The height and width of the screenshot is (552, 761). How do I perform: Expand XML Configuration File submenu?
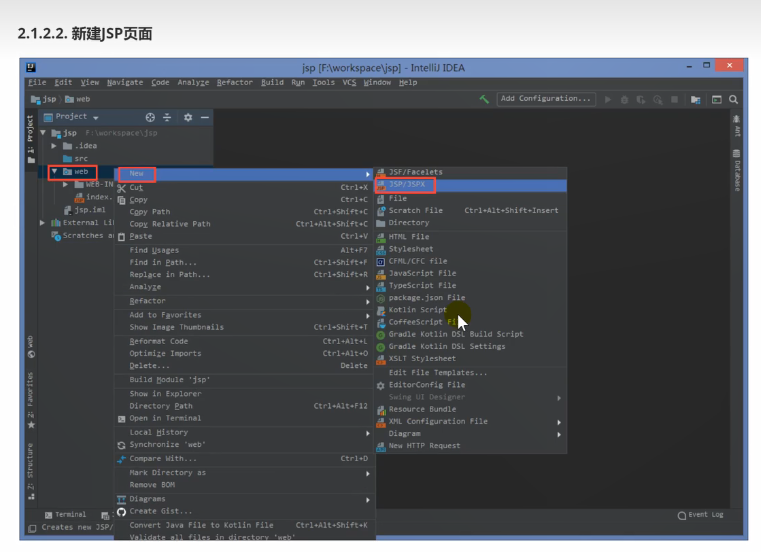tap(471, 421)
